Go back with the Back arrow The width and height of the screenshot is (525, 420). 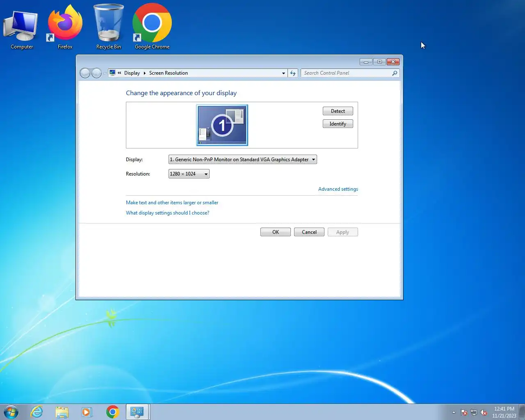[85, 73]
